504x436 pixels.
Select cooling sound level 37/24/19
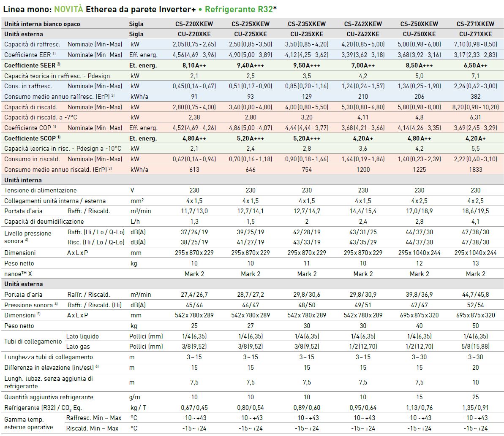click(194, 232)
